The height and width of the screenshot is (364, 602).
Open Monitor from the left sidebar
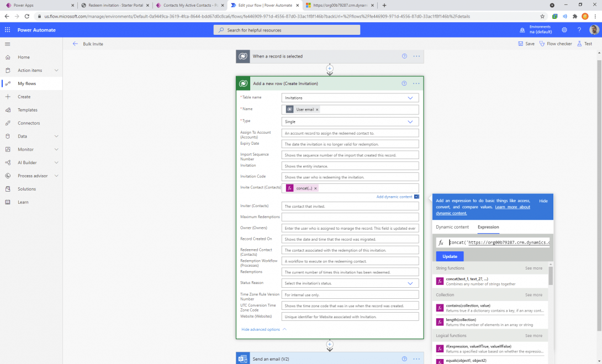click(27, 149)
